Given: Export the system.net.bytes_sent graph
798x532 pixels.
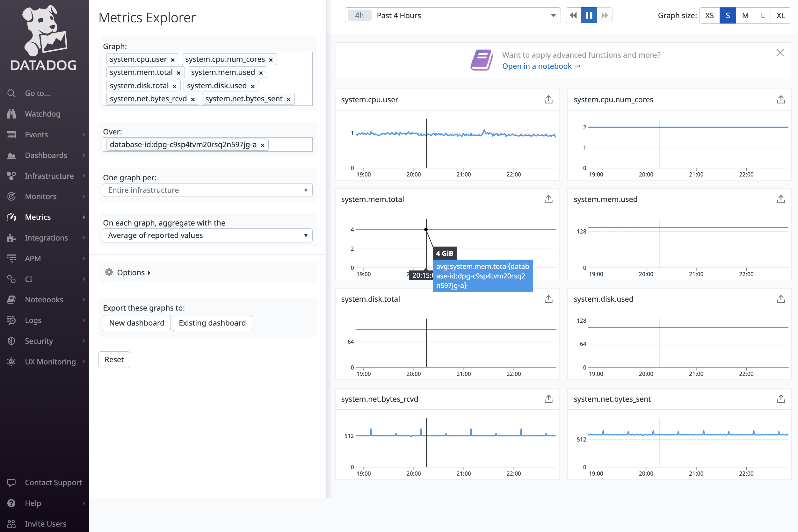Looking at the screenshot, I should [781, 399].
